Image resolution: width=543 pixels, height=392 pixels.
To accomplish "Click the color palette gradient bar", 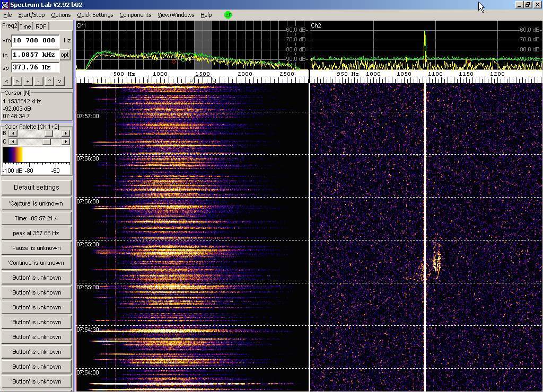I will [36, 155].
